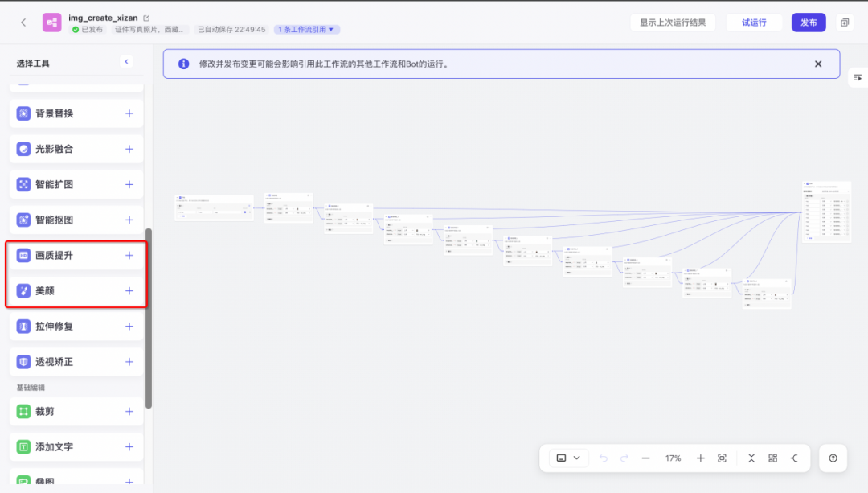Screen dimensions: 868x493
Task: Click the 试运行 test run button
Action: tap(754, 23)
